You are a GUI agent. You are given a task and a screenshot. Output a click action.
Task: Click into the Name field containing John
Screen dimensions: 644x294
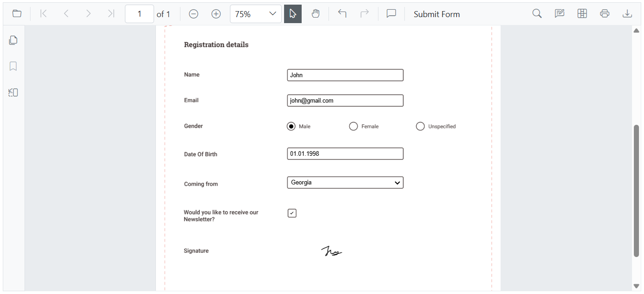click(345, 75)
